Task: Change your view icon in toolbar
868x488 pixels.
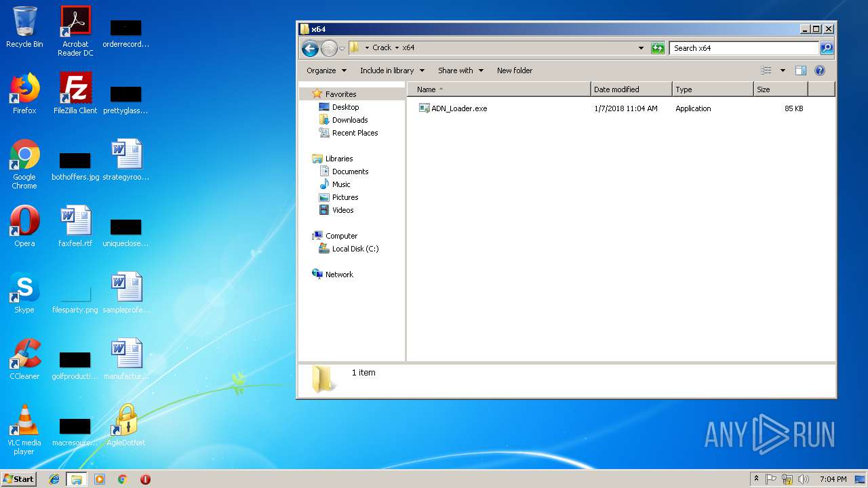Action: coord(766,70)
